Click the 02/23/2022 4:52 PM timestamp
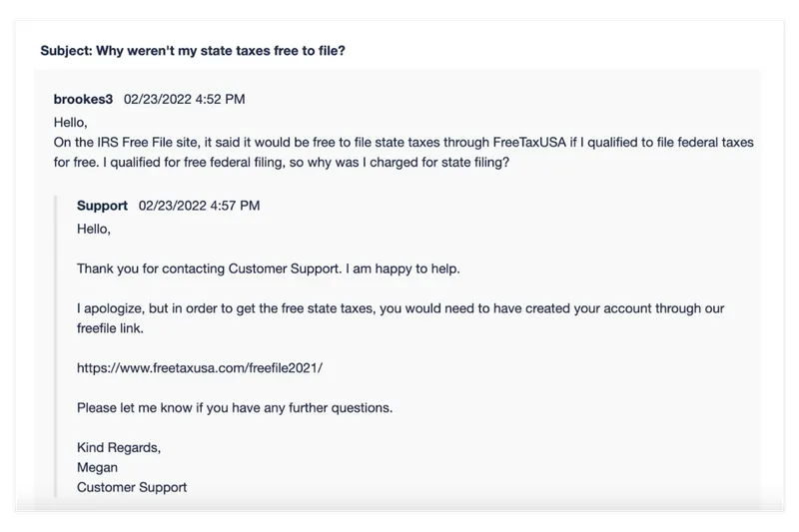799x532 pixels. pyautogui.click(x=184, y=99)
